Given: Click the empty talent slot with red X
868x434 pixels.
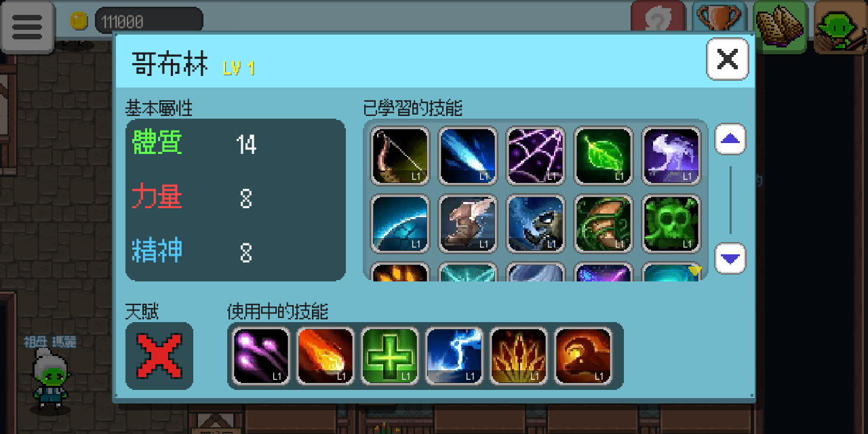Looking at the screenshot, I should click(x=159, y=356).
